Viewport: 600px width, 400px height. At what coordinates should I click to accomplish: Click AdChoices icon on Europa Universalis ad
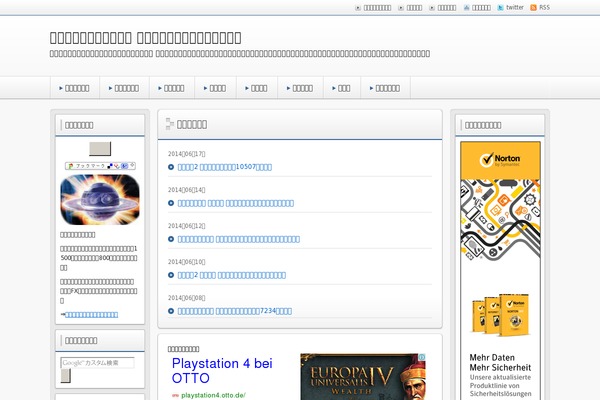point(422,357)
